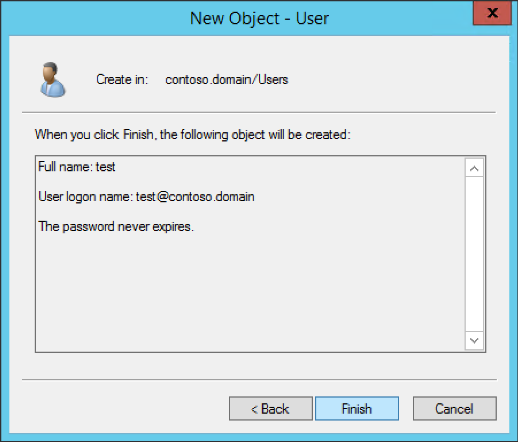Click the separator line below Create in
Image resolution: width=518 pixels, height=442 pixels.
click(x=259, y=113)
